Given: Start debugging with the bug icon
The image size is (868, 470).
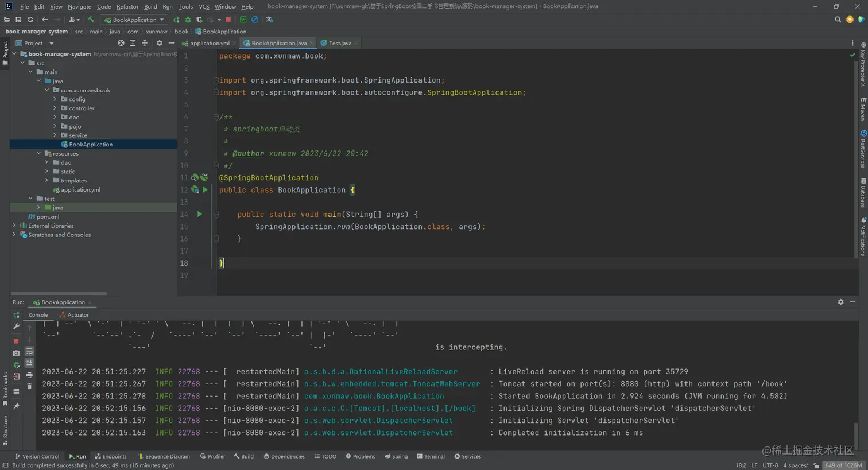Looking at the screenshot, I should coord(188,20).
